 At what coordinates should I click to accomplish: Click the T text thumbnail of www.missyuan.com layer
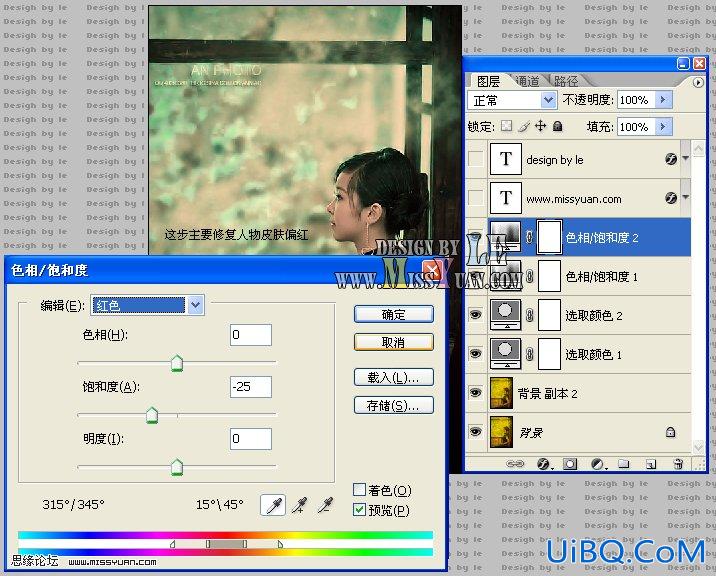click(505, 198)
